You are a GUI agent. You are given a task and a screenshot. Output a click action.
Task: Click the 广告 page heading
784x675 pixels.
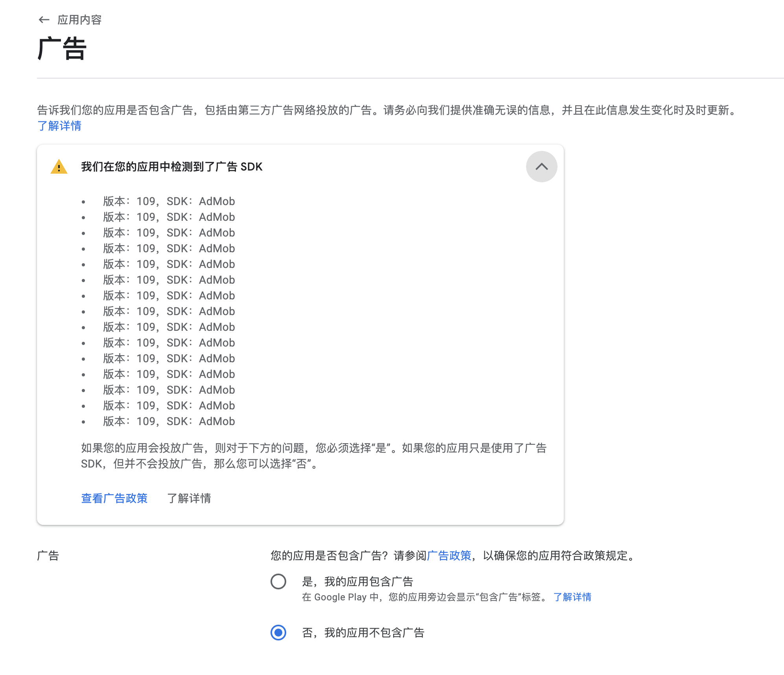[62, 49]
